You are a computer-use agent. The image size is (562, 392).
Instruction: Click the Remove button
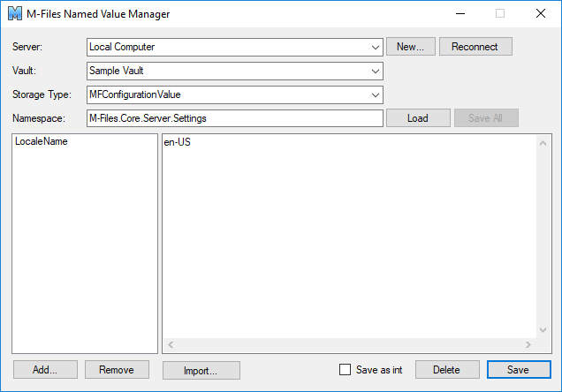tap(117, 369)
